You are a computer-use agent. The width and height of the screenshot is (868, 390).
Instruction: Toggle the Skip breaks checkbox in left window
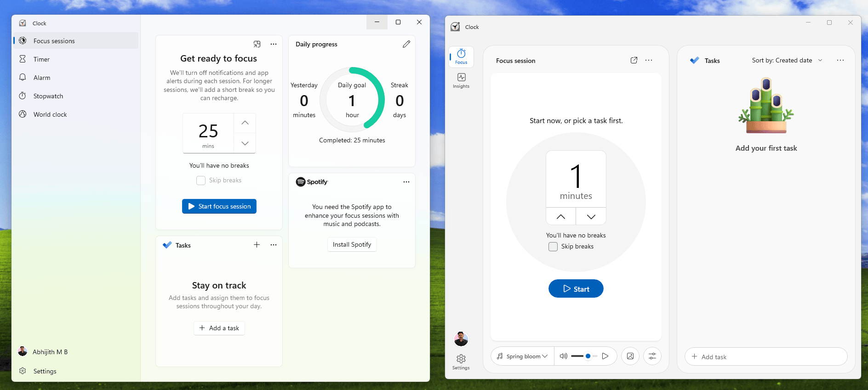pyautogui.click(x=201, y=181)
